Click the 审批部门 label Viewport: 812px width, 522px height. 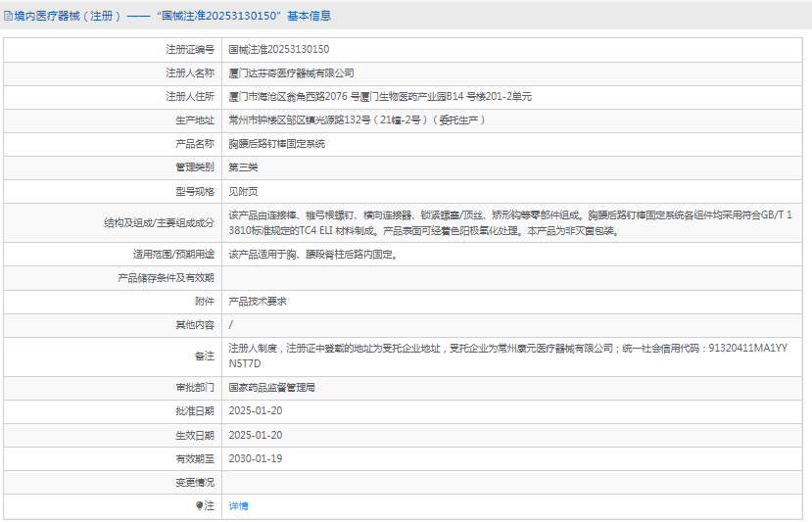coord(195,388)
